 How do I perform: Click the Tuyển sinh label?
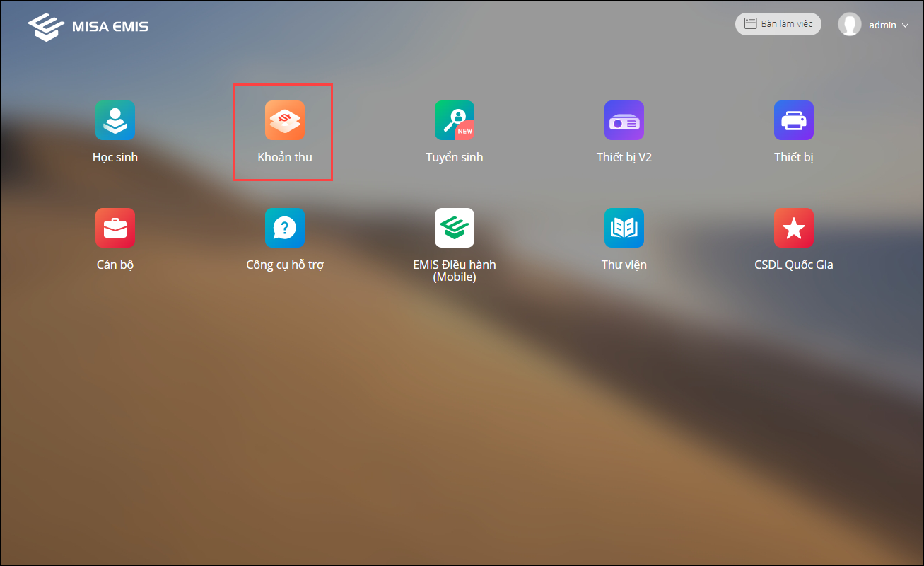click(455, 157)
